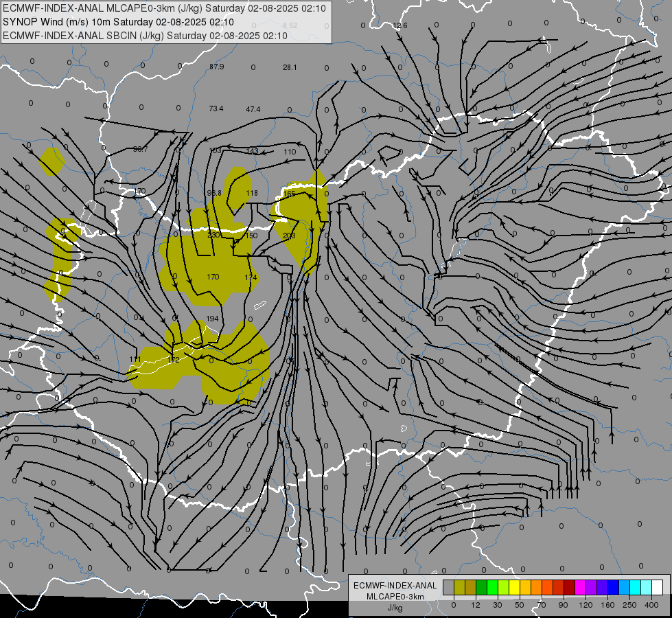Click the SBCIN title line

tap(145, 36)
